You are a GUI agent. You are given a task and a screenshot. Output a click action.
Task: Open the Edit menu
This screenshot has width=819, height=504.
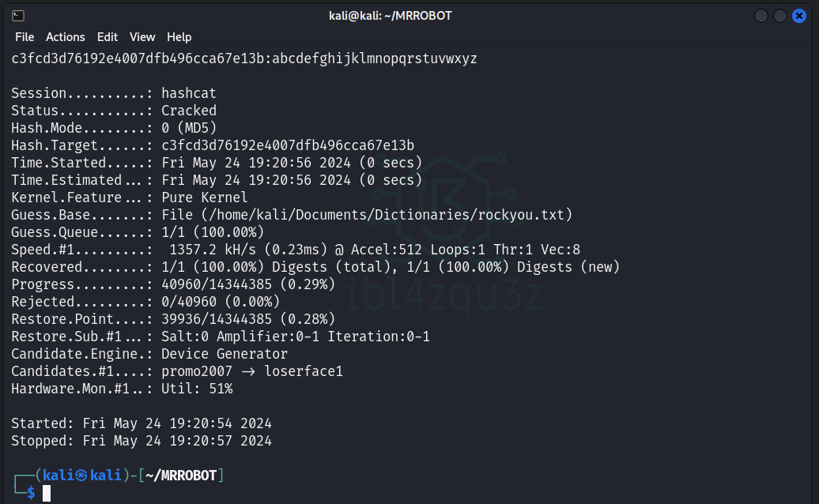pos(107,37)
